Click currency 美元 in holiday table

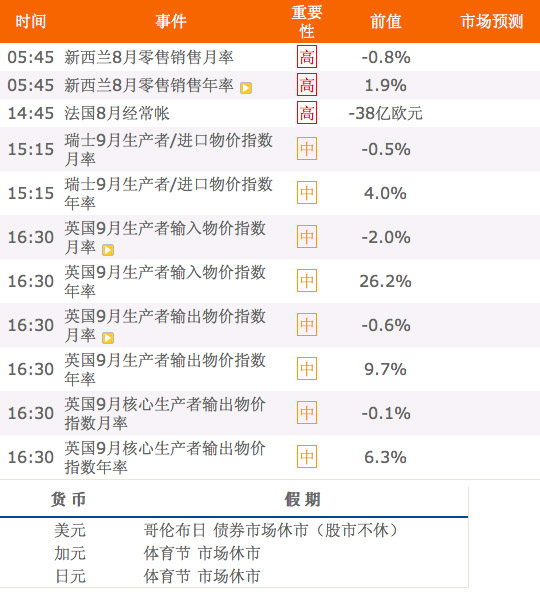click(x=70, y=530)
